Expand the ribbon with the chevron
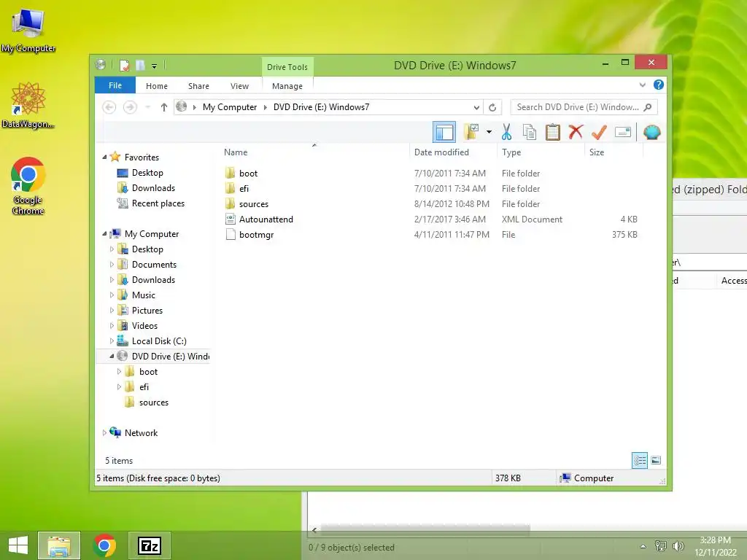 click(642, 85)
